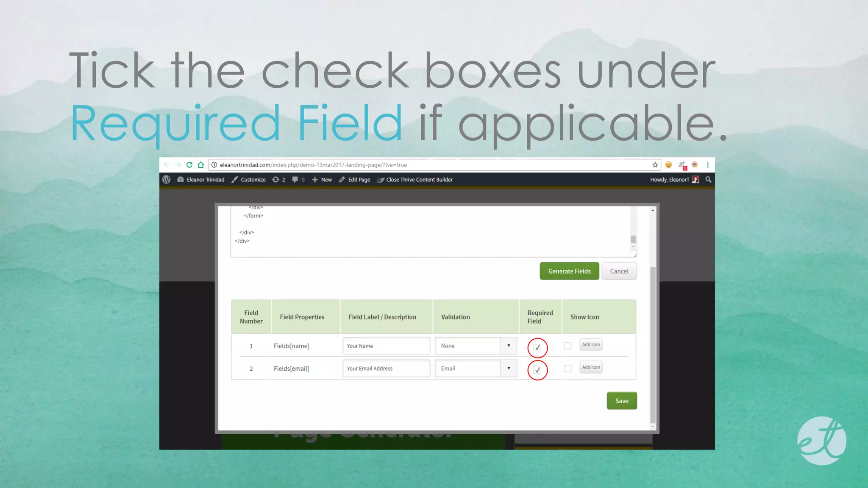Image resolution: width=868 pixels, height=488 pixels.
Task: Click the browser back arrow
Action: (167, 165)
